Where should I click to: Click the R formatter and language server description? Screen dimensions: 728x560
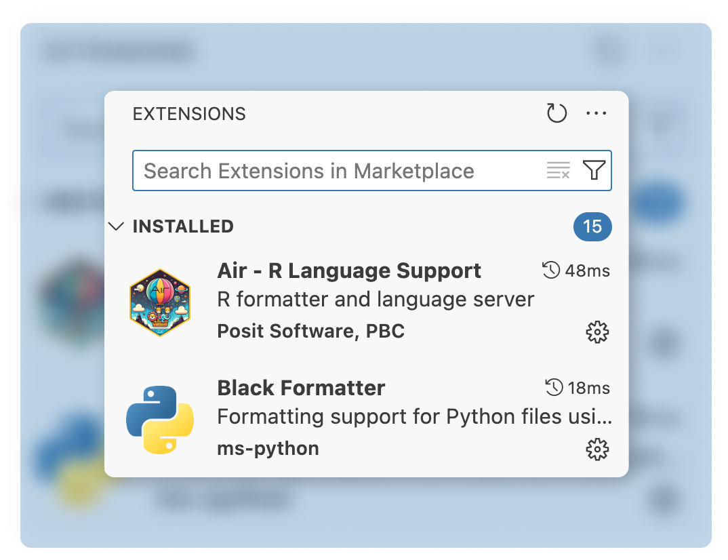click(376, 300)
